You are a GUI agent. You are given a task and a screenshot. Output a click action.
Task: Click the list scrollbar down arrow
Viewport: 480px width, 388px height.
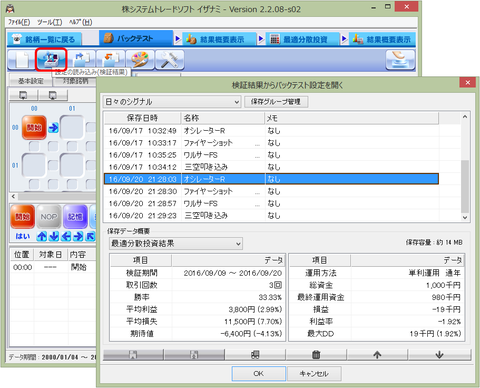pos(465,217)
